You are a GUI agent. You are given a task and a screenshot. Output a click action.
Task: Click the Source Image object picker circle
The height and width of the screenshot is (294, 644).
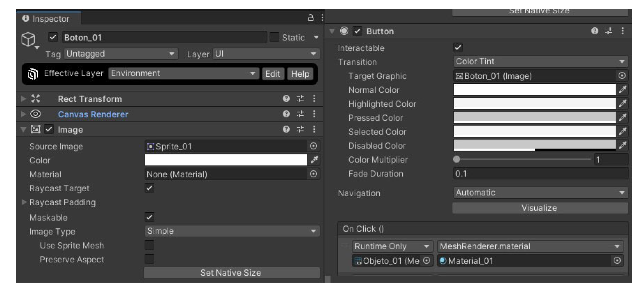[313, 146]
